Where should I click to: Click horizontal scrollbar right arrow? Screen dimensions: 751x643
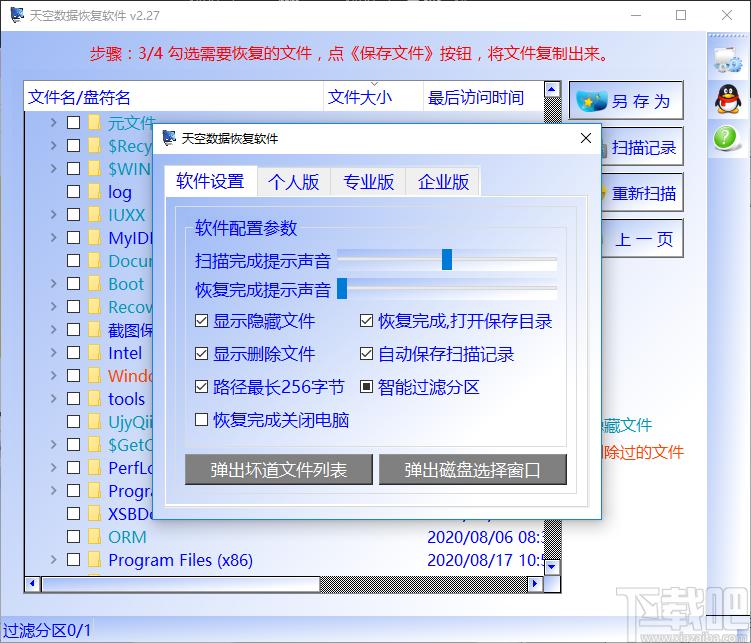click(535, 584)
